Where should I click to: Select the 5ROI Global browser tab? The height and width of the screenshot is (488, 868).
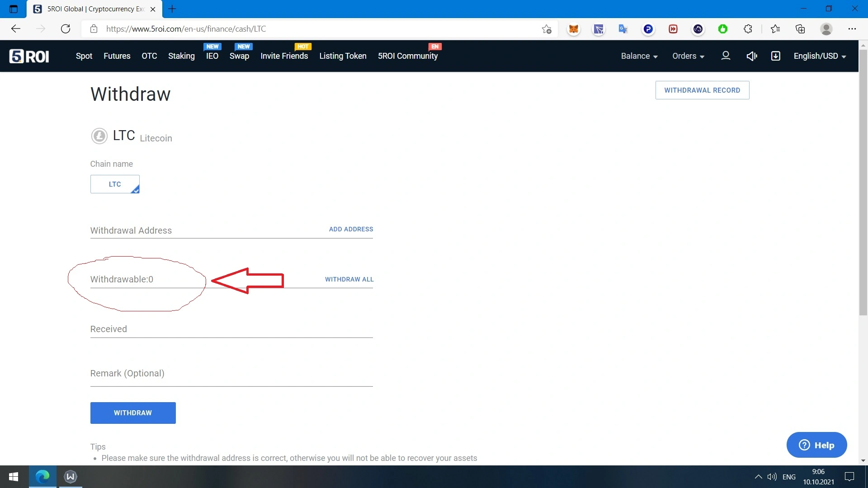click(94, 9)
